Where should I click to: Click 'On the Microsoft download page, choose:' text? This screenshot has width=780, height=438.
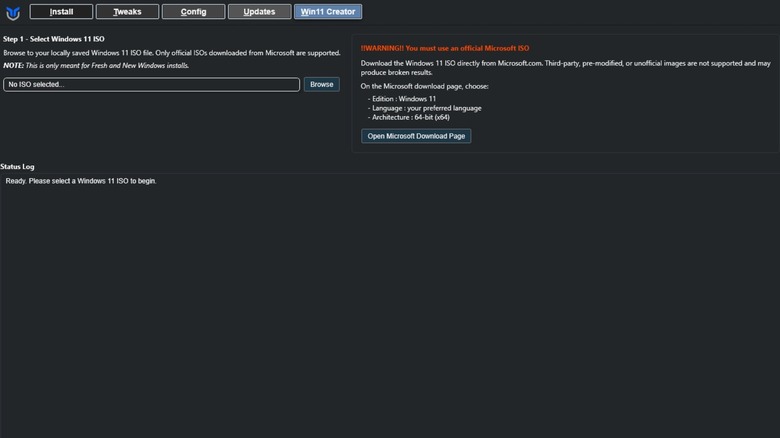click(424, 86)
